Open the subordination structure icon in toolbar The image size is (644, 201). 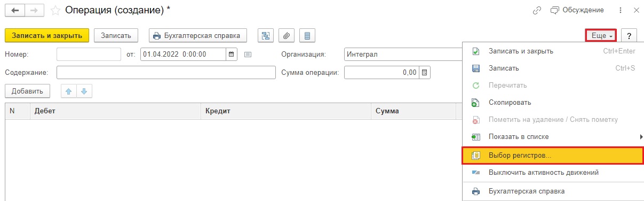266,36
